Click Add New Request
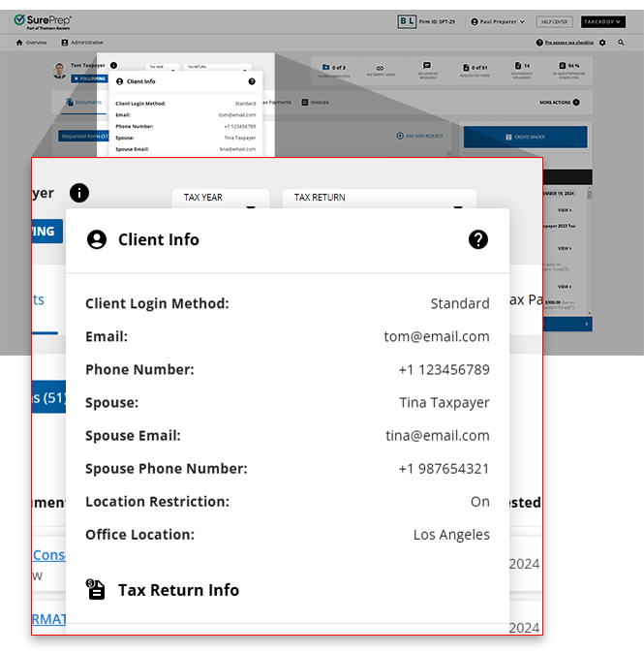The image size is (644, 654). pyautogui.click(x=419, y=136)
